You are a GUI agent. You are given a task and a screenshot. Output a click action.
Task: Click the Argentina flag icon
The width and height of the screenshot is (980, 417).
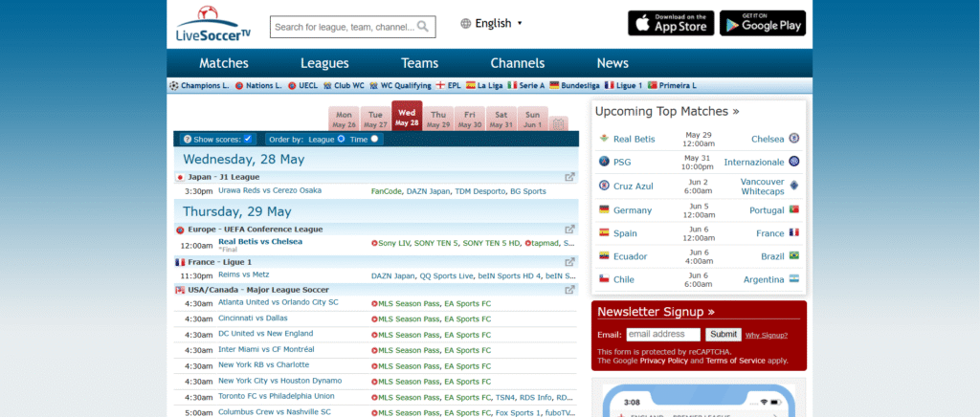click(x=793, y=279)
